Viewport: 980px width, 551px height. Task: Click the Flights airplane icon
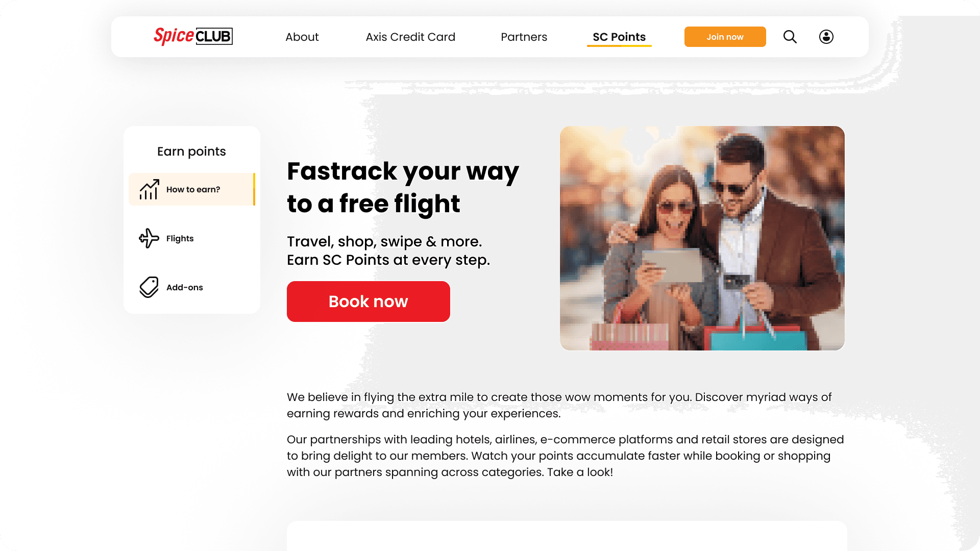[x=149, y=238]
